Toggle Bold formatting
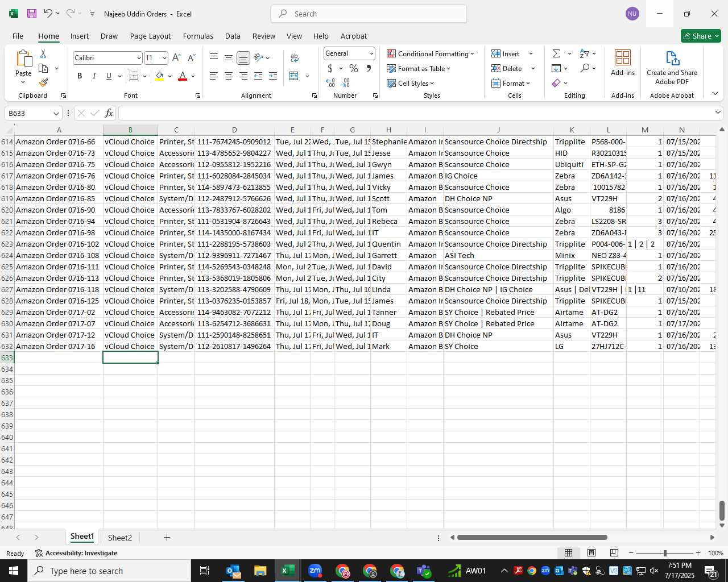 80,76
